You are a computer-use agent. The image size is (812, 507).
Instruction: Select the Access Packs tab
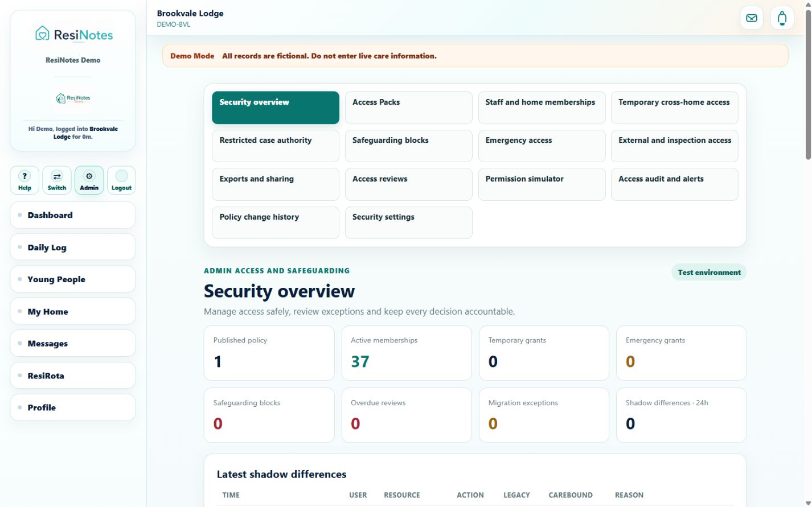tap(409, 108)
